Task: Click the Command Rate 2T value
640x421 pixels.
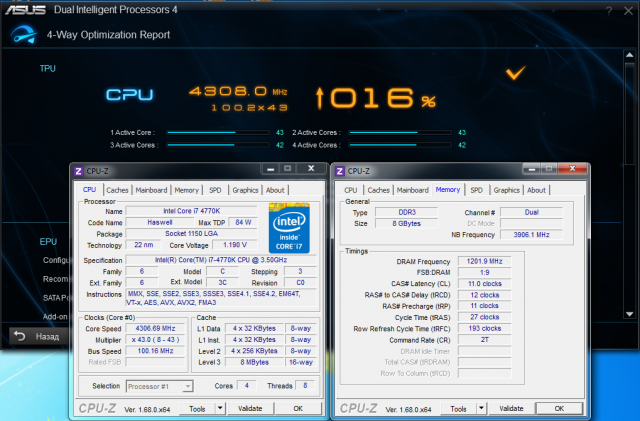Action: coord(484,340)
